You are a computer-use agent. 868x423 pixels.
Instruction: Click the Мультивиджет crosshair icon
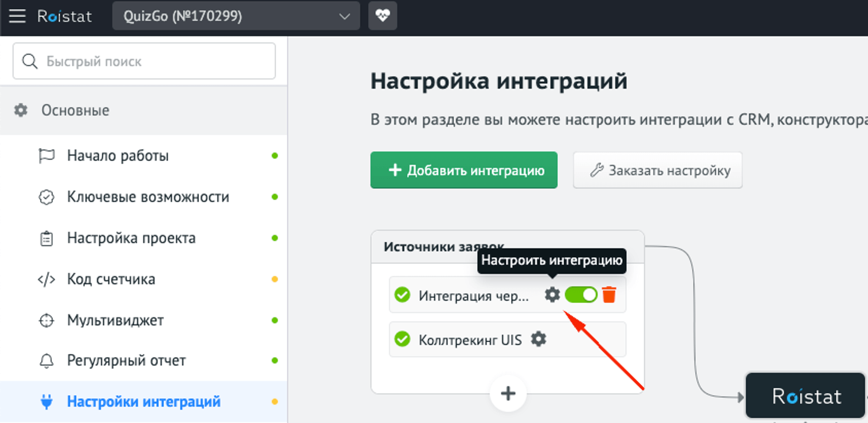tap(48, 320)
